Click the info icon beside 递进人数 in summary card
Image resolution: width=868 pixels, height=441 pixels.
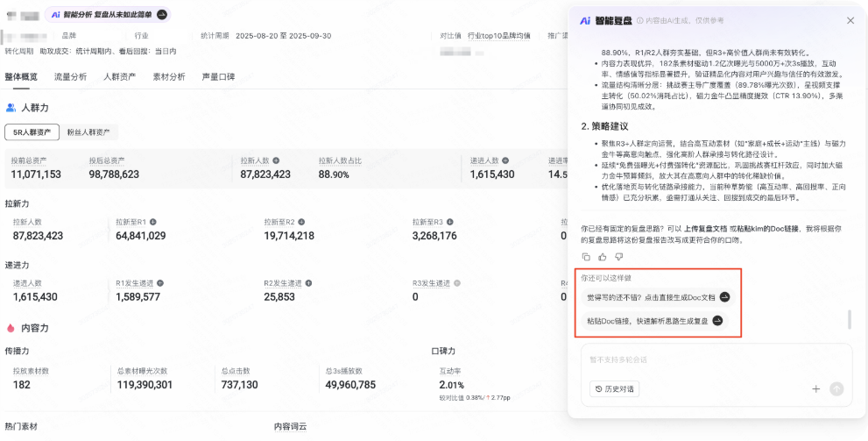(505, 160)
